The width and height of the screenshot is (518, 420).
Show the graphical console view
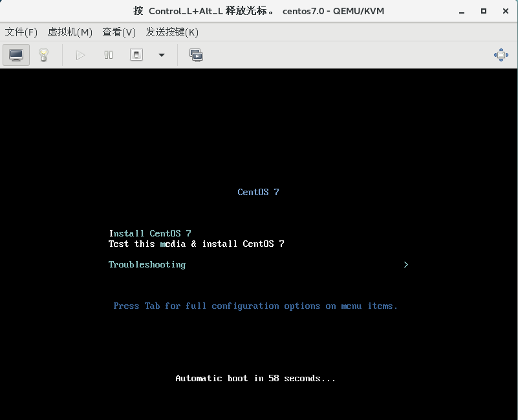coord(16,55)
